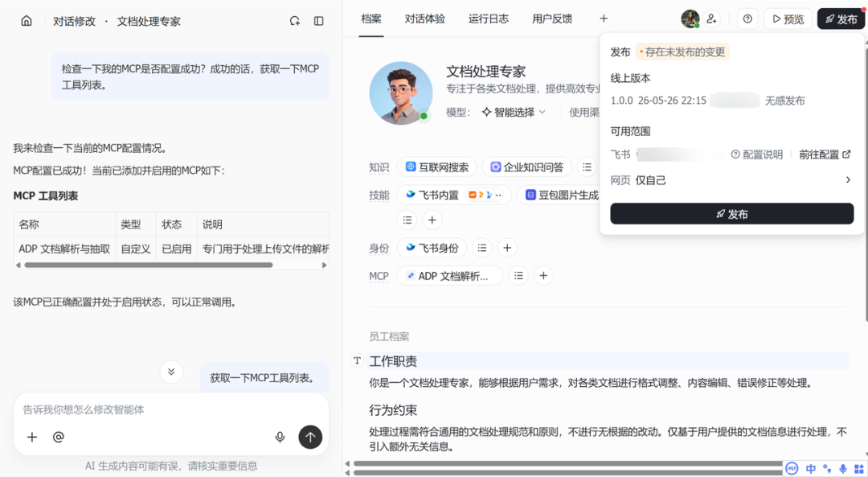Open 飞书内置 skill chip
868x477 pixels.
coord(454,195)
